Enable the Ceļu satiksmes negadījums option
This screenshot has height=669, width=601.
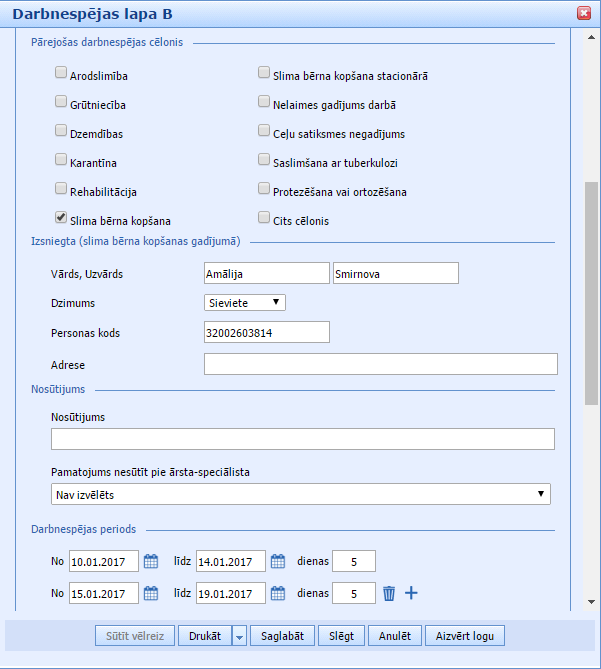(x=264, y=130)
